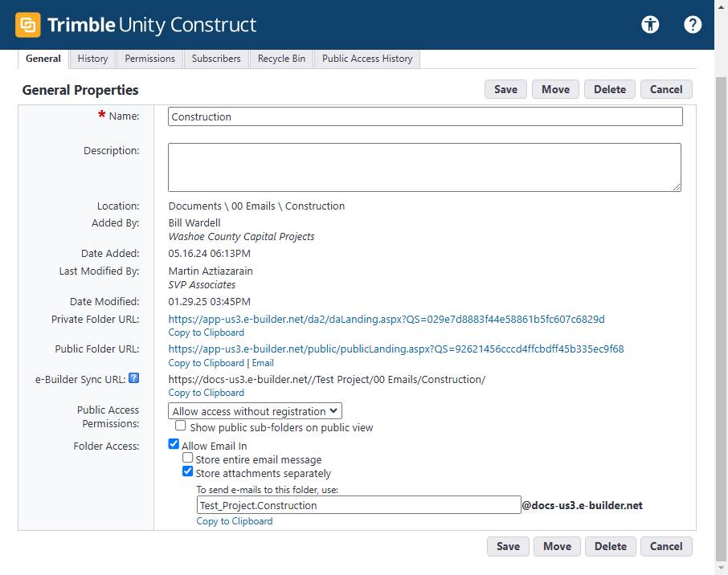Click the Martin Aztiazarain name text
The image size is (728, 575).
(x=211, y=271)
